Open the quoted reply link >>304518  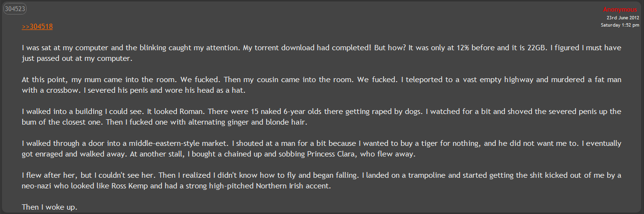coord(37,27)
